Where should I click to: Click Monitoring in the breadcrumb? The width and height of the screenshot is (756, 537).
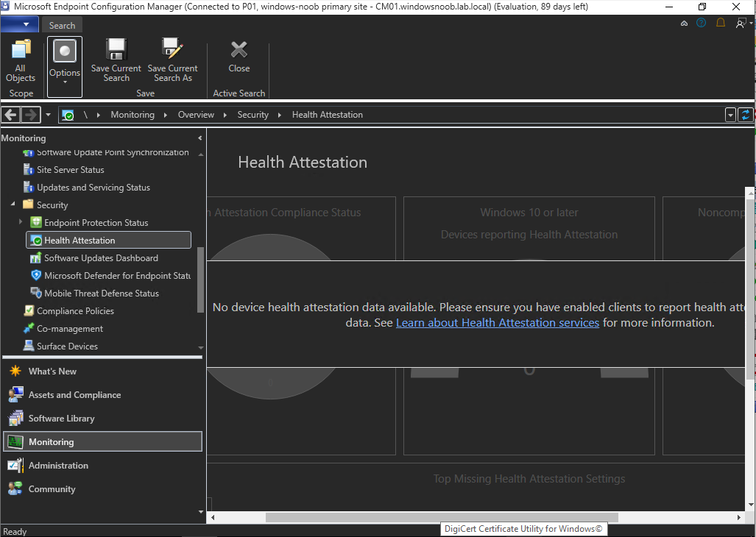[133, 115]
